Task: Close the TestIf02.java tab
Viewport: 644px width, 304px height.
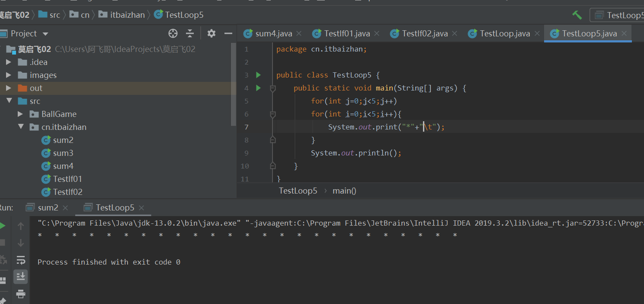Action: [x=455, y=33]
